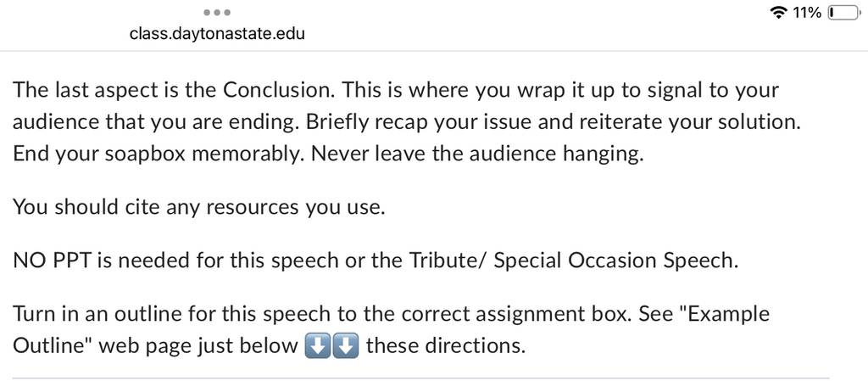Tap the 11% battery percentage text
Screen dimensions: 868x381
(807, 14)
